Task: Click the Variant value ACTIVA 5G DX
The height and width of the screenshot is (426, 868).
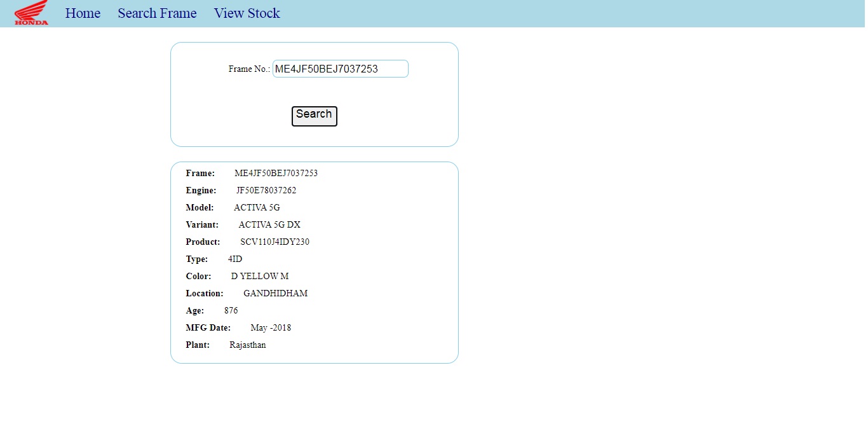Action: [x=269, y=224]
